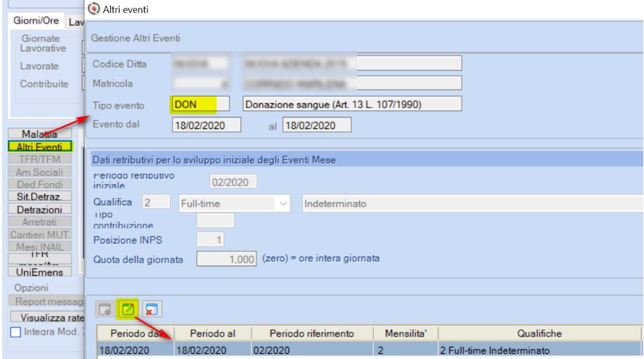Click the Periodo dal column header

tap(135, 333)
